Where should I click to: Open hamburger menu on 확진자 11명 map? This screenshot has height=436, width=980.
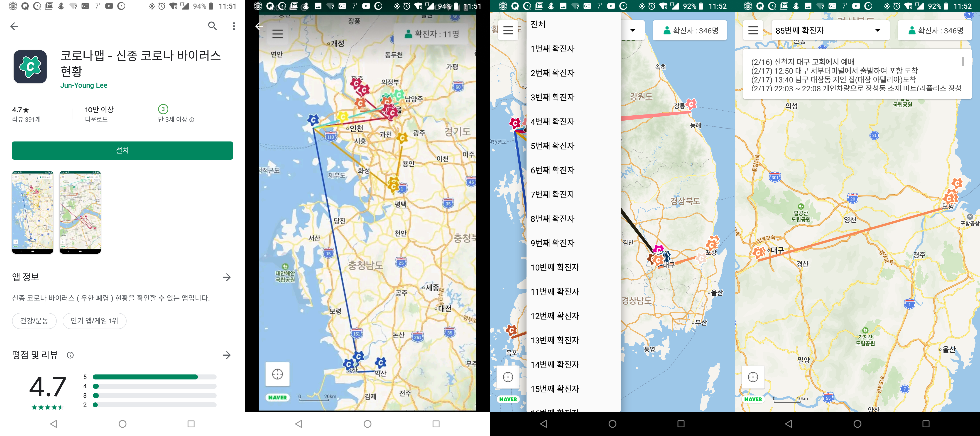tap(277, 34)
